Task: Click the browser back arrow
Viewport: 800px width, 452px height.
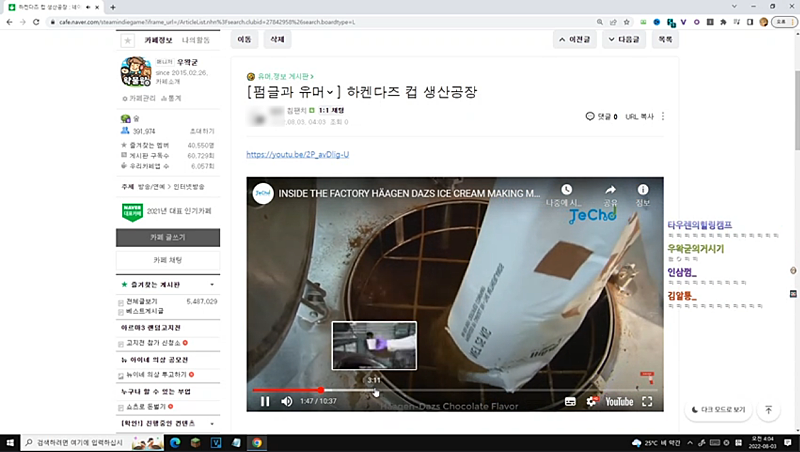Action: [x=9, y=22]
